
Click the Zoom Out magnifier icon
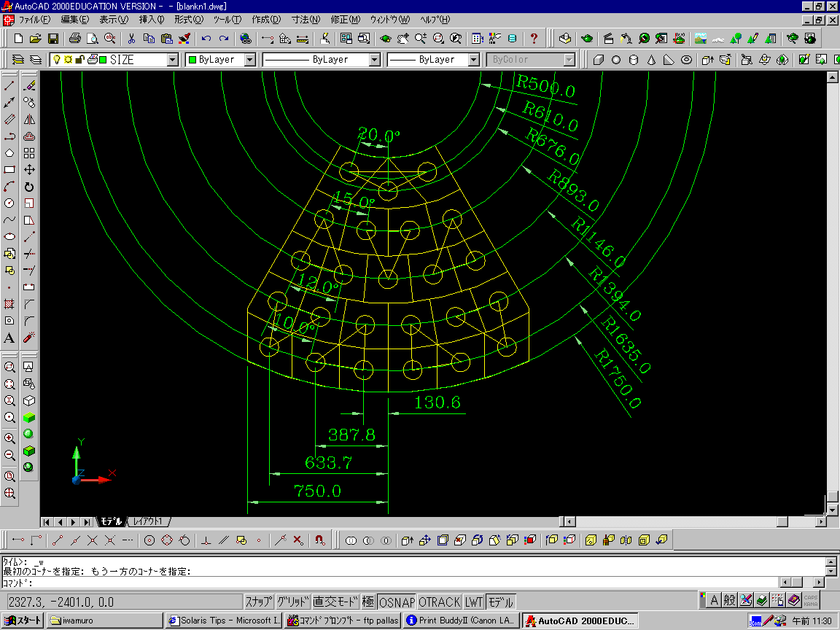pyautogui.click(x=9, y=455)
